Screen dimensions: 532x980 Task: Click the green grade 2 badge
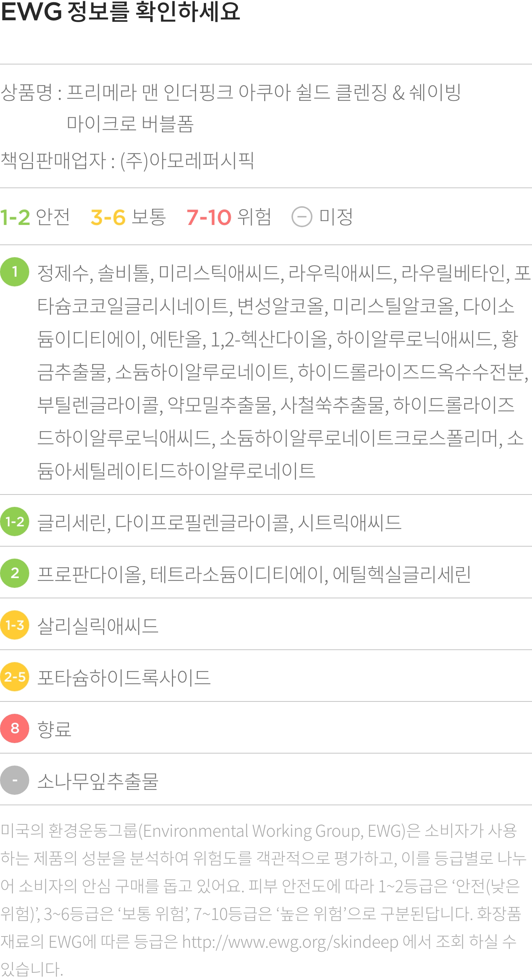coord(15,573)
